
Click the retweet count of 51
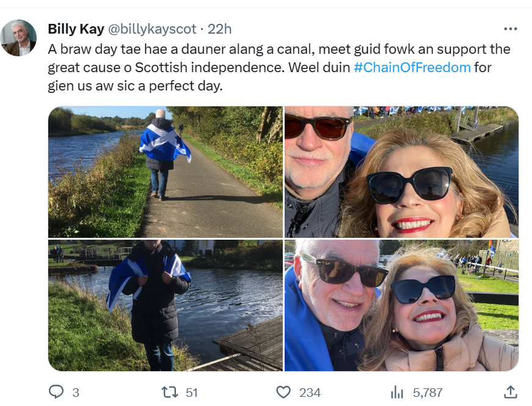[192, 393]
